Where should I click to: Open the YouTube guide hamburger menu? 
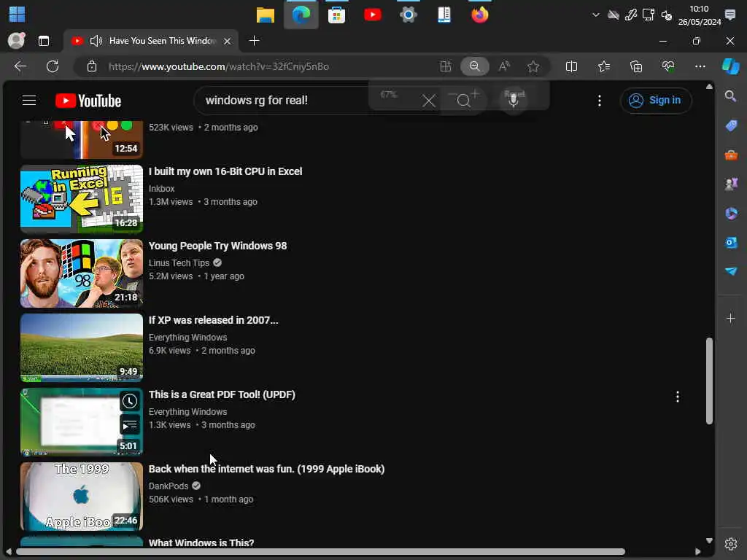[x=29, y=101]
